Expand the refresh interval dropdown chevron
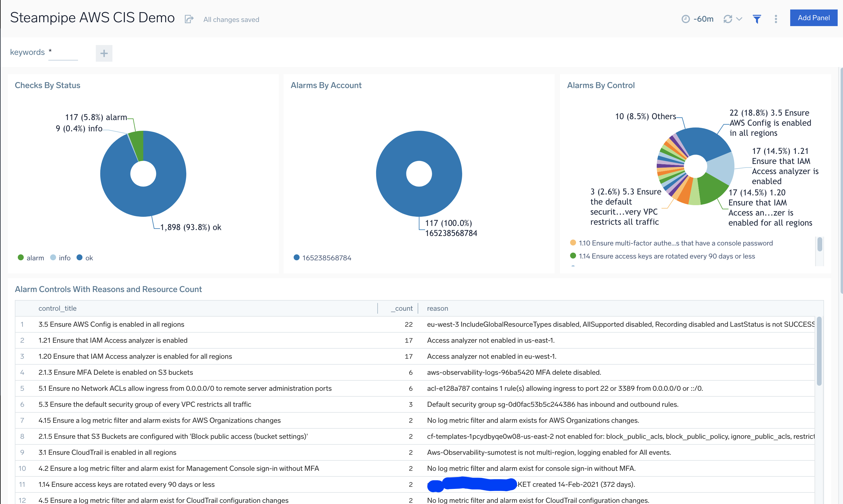843x504 pixels. pyautogui.click(x=739, y=19)
